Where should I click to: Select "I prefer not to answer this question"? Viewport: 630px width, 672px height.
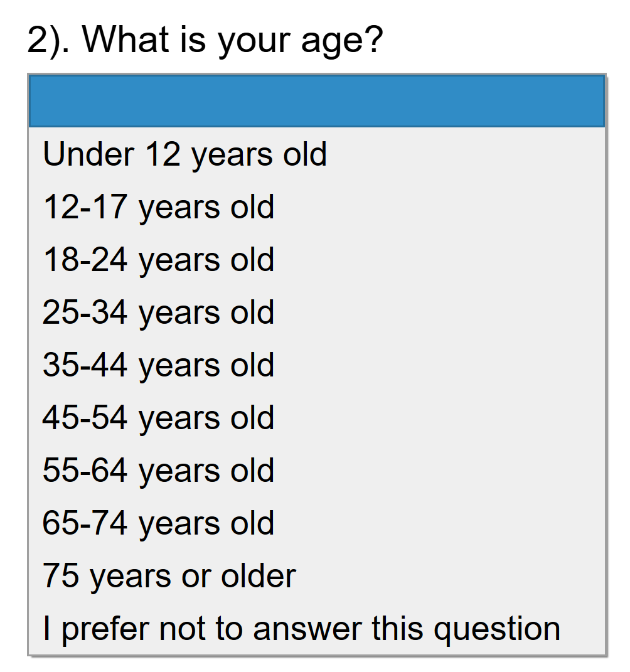(x=301, y=629)
